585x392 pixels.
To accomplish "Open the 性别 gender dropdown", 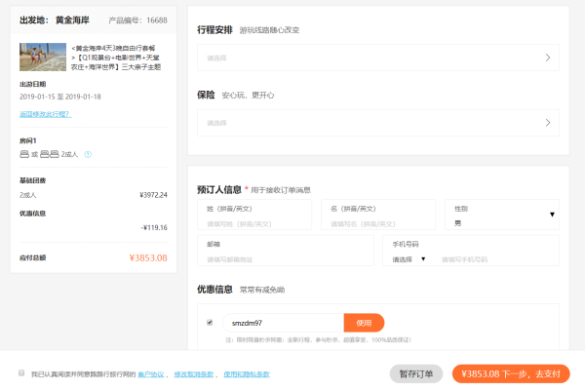I will [502, 215].
